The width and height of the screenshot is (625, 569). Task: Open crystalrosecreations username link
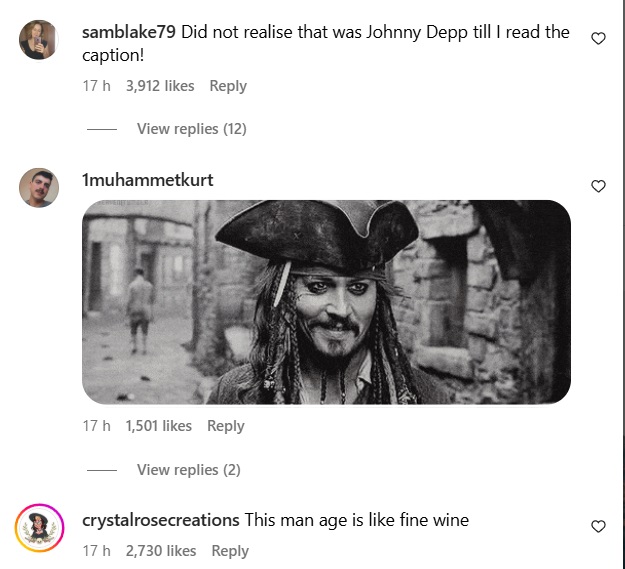(x=161, y=520)
